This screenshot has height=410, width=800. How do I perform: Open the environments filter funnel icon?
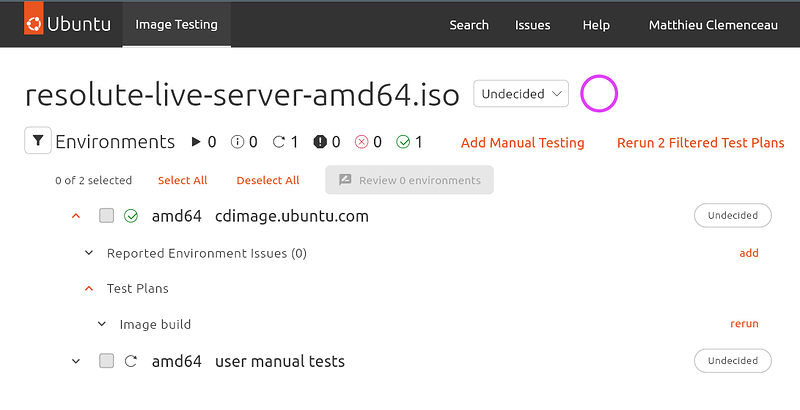[x=38, y=141]
